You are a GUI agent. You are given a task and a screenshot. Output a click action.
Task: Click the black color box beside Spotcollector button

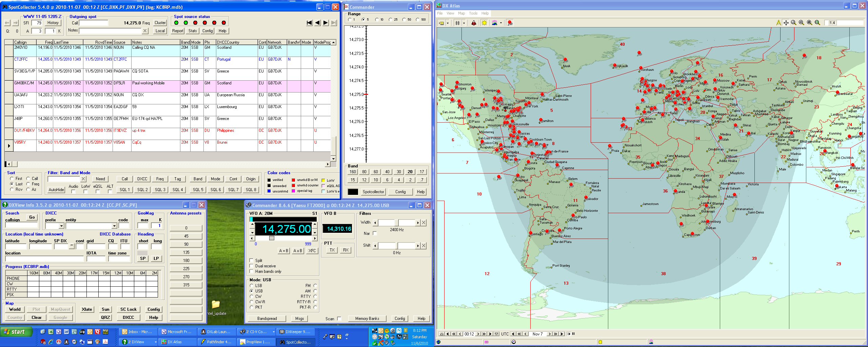pyautogui.click(x=353, y=192)
